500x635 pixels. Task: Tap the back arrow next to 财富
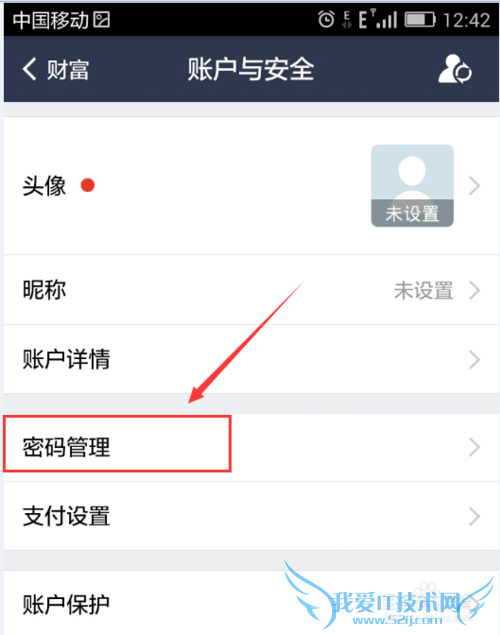[30, 69]
